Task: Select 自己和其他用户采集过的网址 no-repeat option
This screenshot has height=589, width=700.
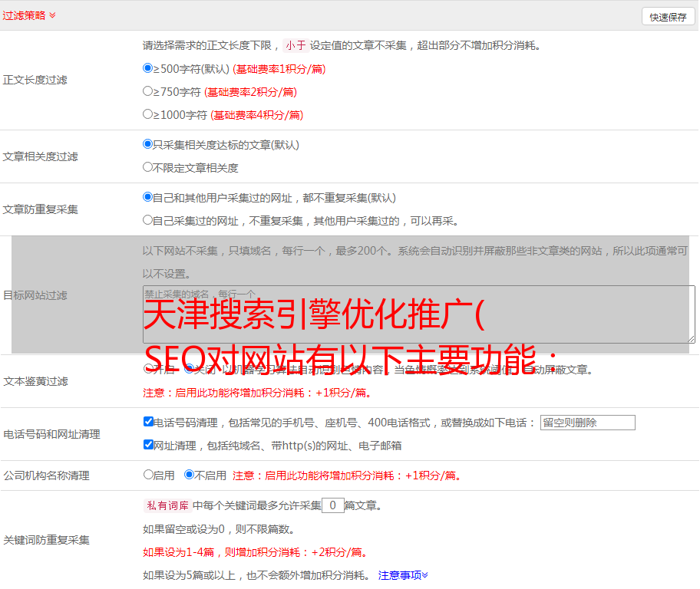Action: pos(148,197)
